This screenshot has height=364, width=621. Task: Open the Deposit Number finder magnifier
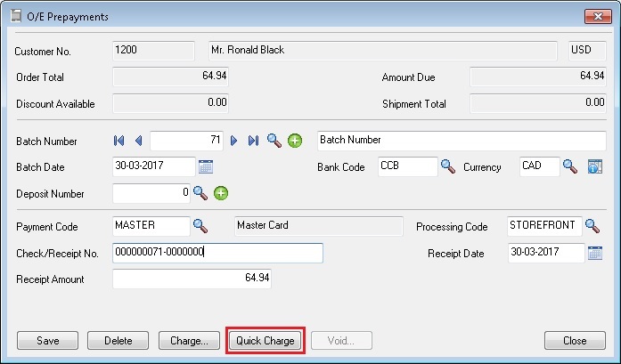click(x=200, y=193)
